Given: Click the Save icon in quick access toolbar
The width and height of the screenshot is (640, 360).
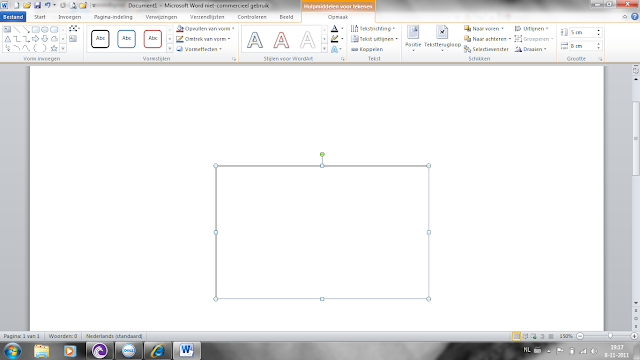Looking at the screenshot, I should click(x=37, y=5).
